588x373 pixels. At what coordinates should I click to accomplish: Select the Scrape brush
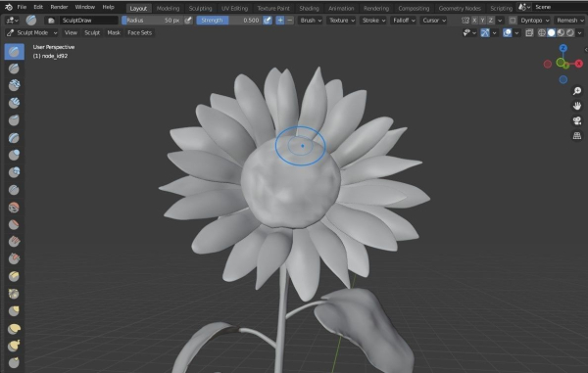15,258
